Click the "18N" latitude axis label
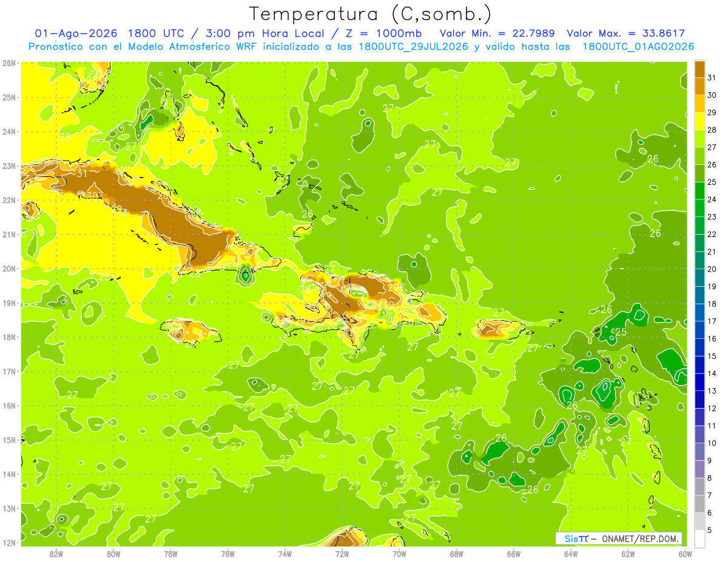 (x=9, y=337)
